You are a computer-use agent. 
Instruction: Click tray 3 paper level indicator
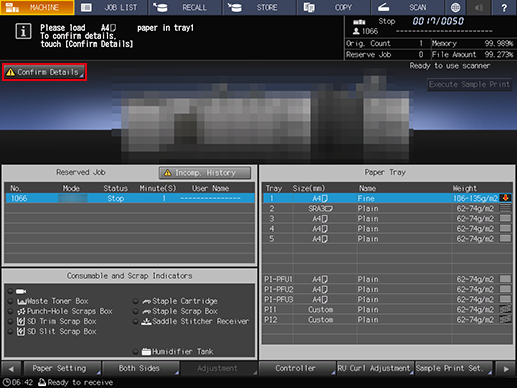(505, 218)
